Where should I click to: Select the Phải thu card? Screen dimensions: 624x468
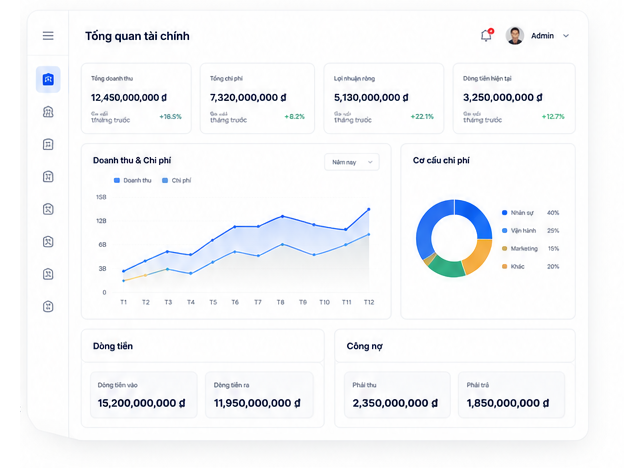point(397,395)
